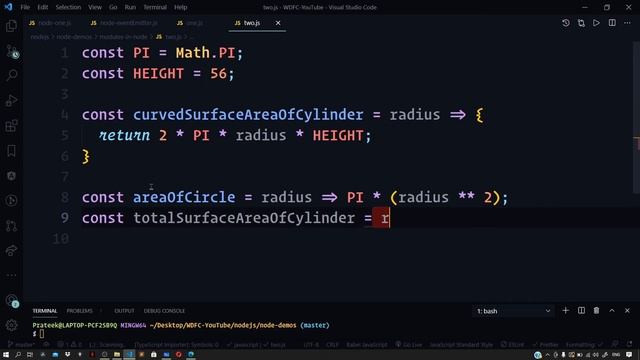Screen dimensions: 640x360
Task: Split the editor right
Action: pyautogui.click(x=612, y=23)
